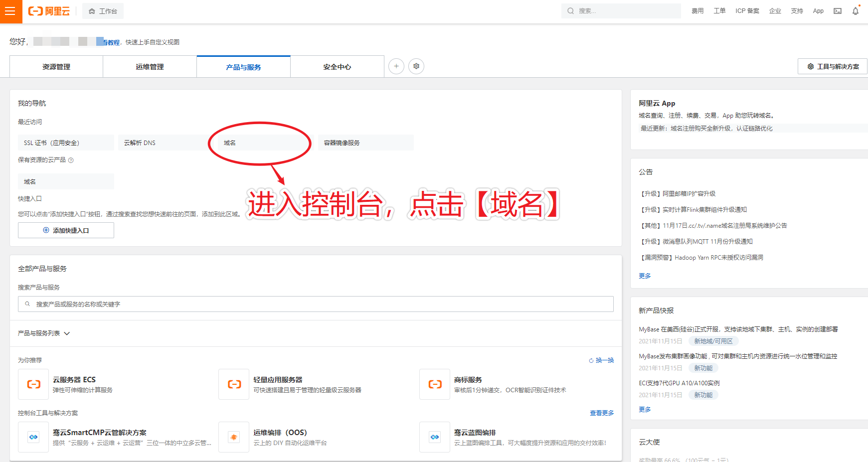The image size is (868, 462).
Task: Select the 产品与服务 tab
Action: [243, 67]
